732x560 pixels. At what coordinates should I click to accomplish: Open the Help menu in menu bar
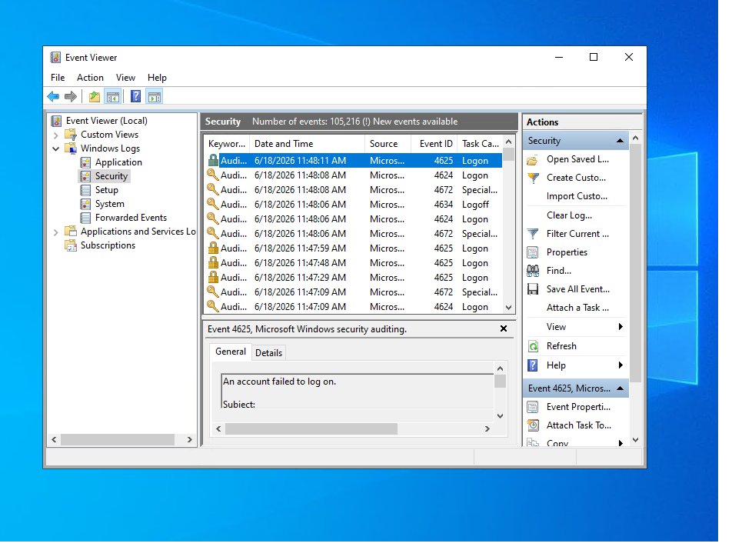157,78
